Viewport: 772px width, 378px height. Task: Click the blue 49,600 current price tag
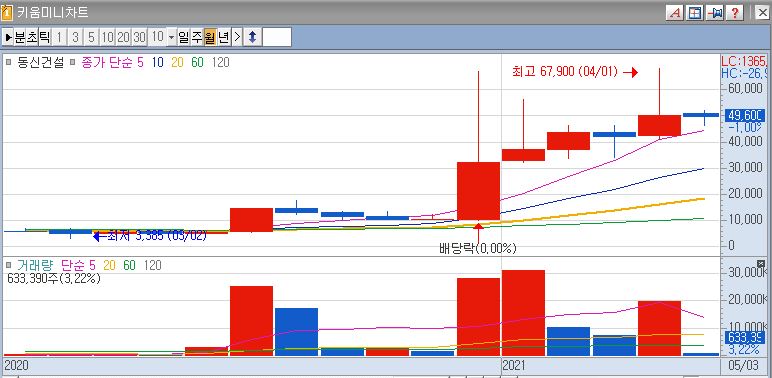point(745,115)
